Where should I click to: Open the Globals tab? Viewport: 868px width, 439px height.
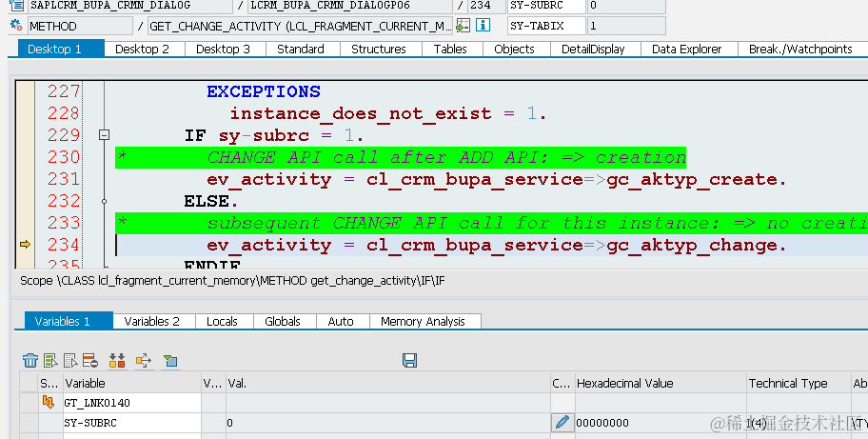click(283, 321)
